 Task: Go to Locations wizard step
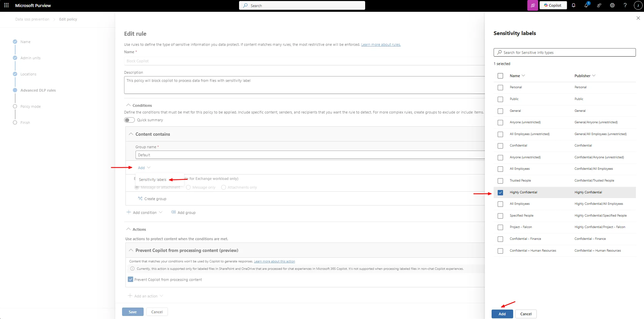[28, 74]
